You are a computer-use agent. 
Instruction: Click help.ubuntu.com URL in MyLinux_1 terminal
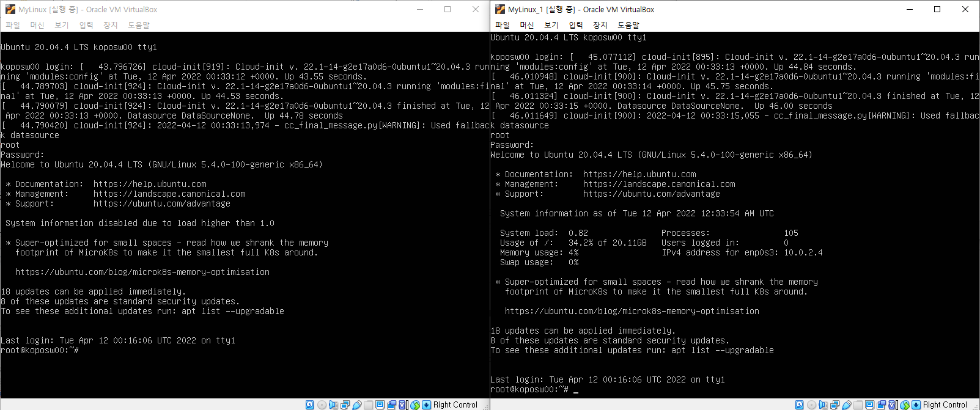639,174
